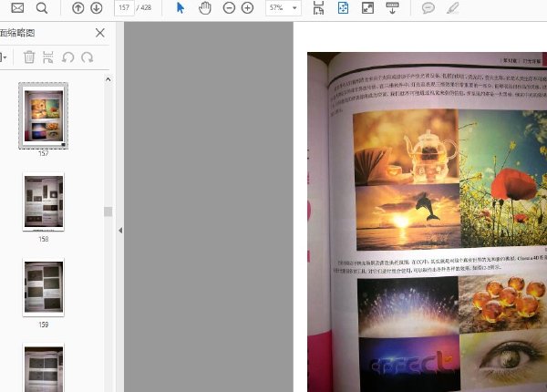This screenshot has height=392, width=547.
Task: Click the email envelope icon
Action: point(17,7)
